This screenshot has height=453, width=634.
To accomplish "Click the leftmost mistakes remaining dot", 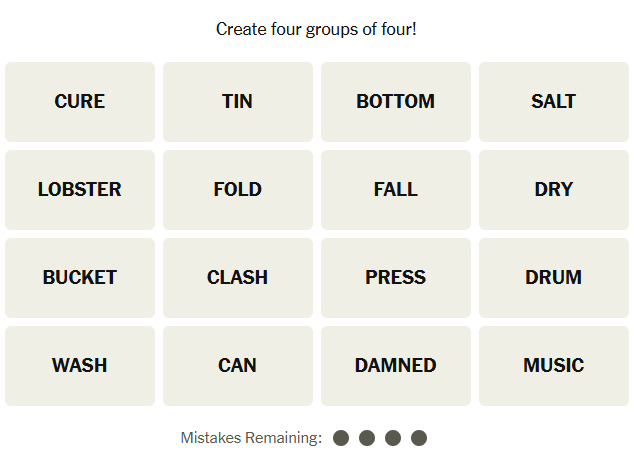I will tap(341, 438).
